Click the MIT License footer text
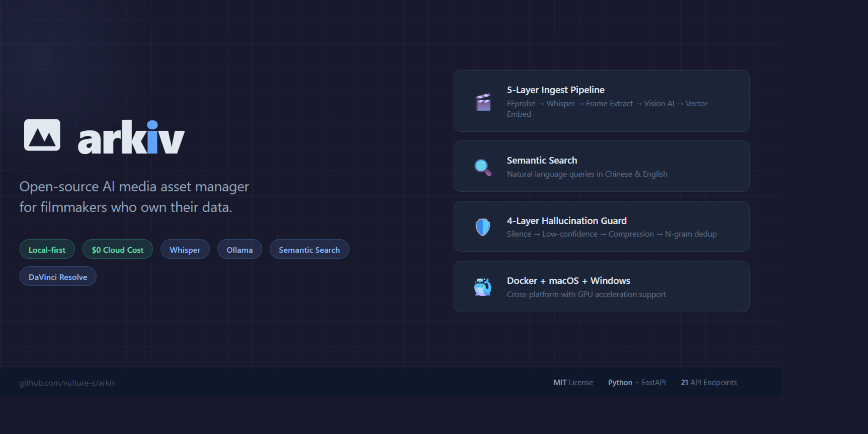 pos(573,383)
